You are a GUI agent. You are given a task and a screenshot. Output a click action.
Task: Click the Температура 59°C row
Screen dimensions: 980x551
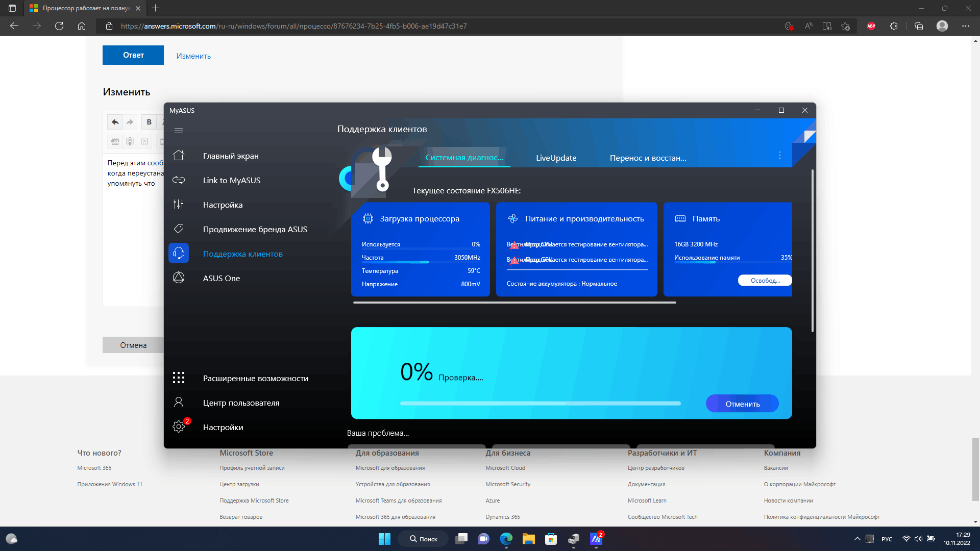click(x=421, y=271)
